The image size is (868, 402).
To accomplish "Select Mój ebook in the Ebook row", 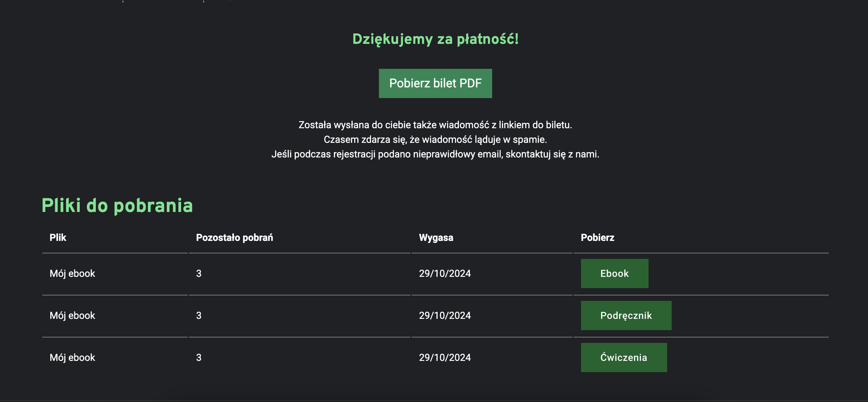I will click(x=72, y=273).
